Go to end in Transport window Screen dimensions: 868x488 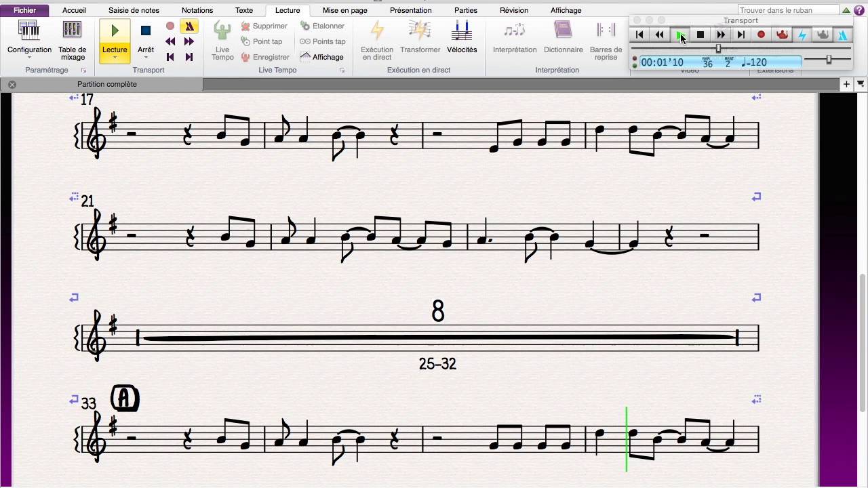(x=741, y=35)
